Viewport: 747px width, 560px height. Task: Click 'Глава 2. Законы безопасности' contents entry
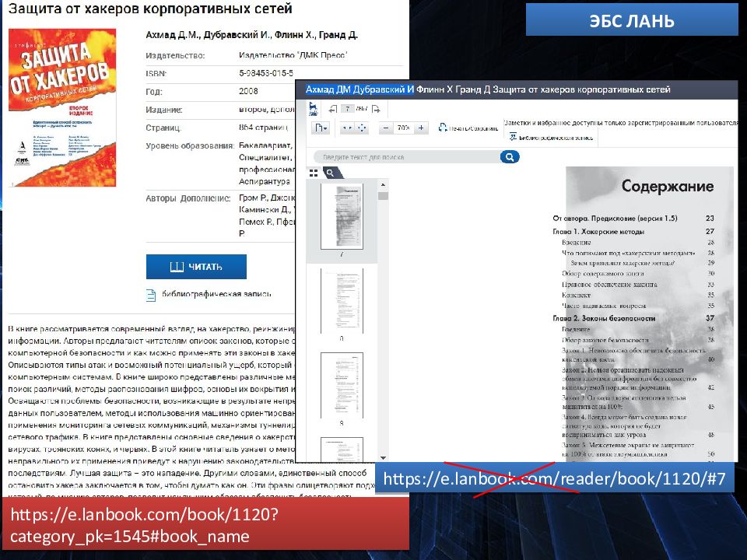coord(604,318)
